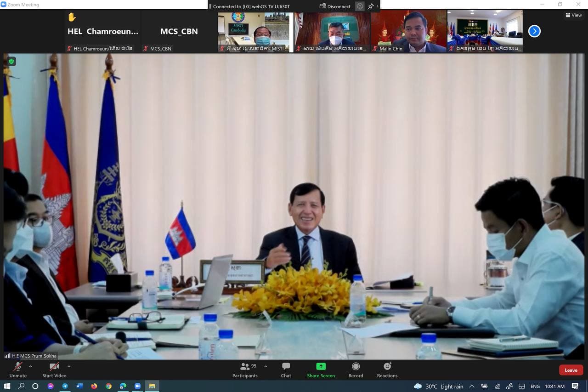Viewport: 588px width, 392px height.
Task: Select the MCS_CBN participant tile
Action: 179,31
